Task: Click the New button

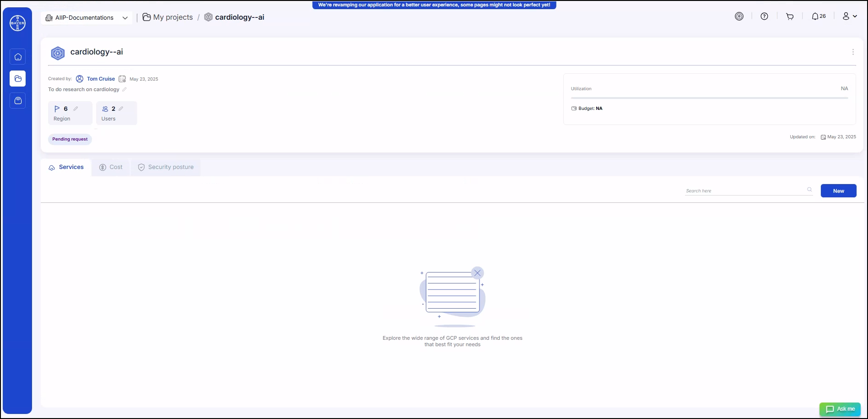Action: point(838,191)
